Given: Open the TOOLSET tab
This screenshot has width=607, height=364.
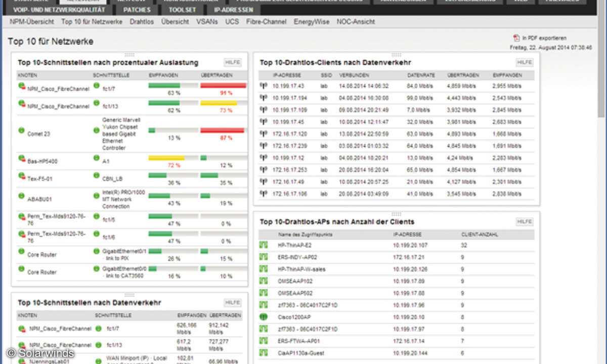Looking at the screenshot, I should (183, 10).
